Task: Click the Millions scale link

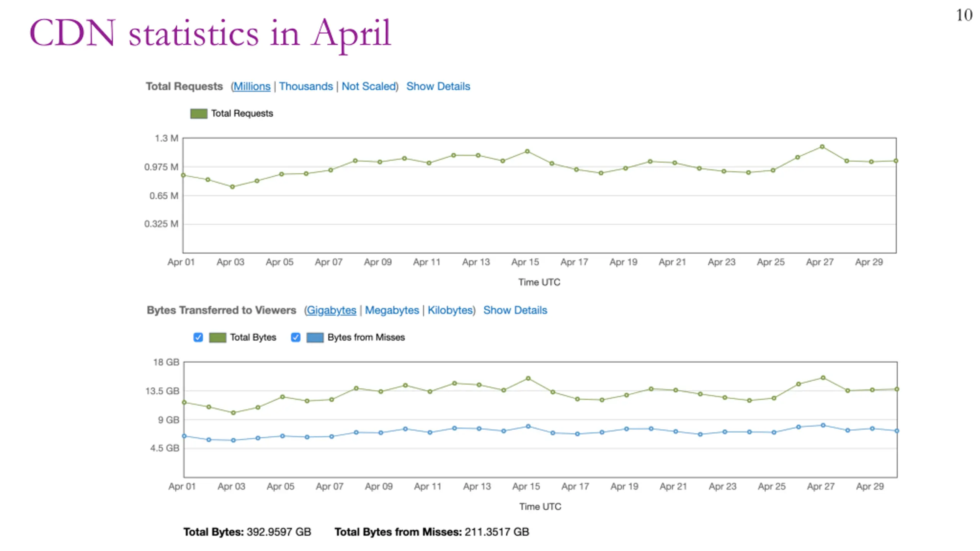Action: point(252,86)
